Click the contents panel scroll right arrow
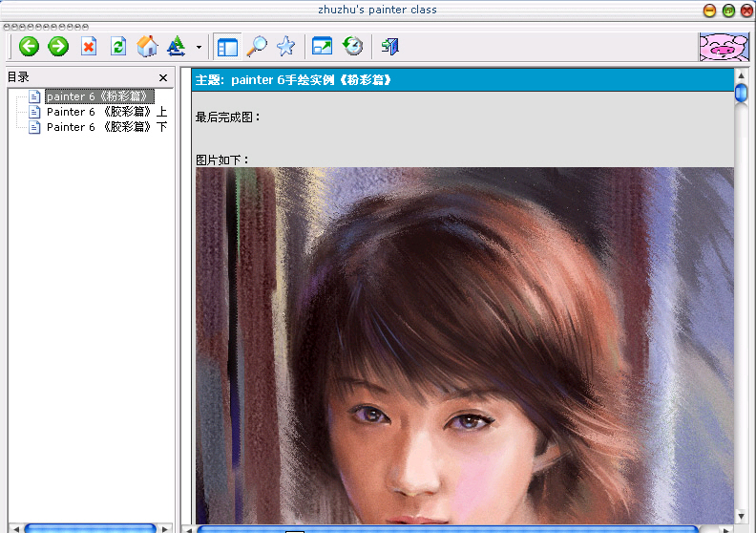Screen dimensions: 756x533 coord(165,529)
